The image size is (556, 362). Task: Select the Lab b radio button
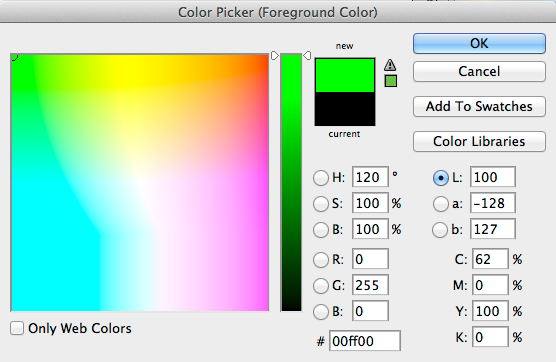[x=440, y=230]
